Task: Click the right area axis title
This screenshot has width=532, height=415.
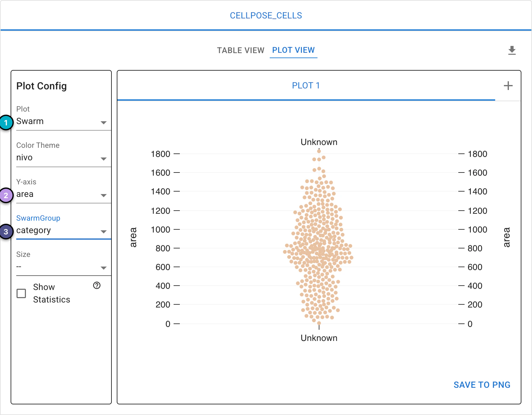Action: click(507, 237)
